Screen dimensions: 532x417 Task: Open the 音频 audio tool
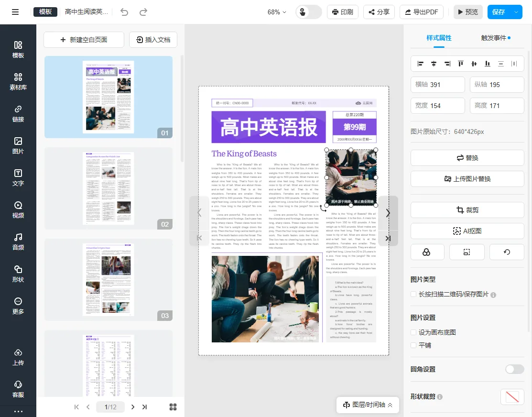[x=18, y=242]
